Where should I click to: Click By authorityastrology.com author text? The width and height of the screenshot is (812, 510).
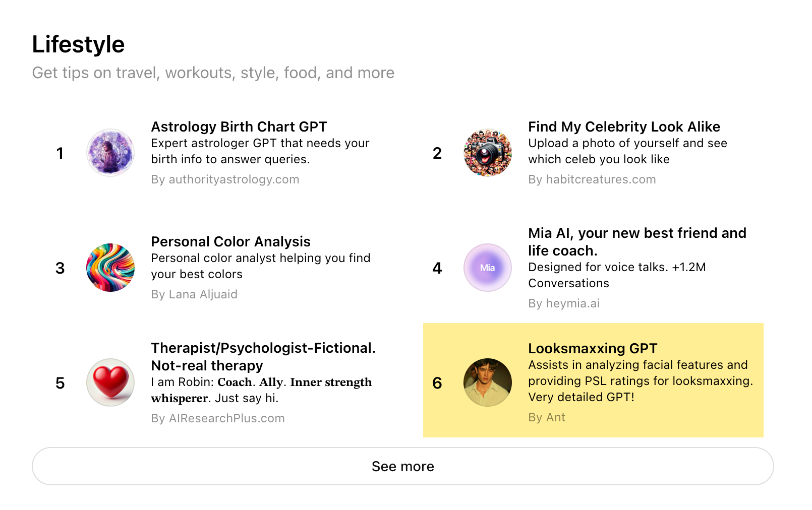225,179
